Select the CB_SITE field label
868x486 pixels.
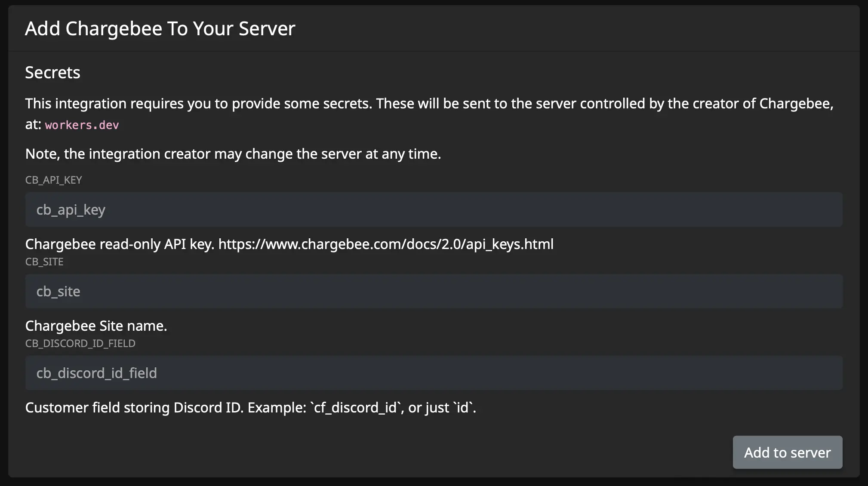[44, 261]
